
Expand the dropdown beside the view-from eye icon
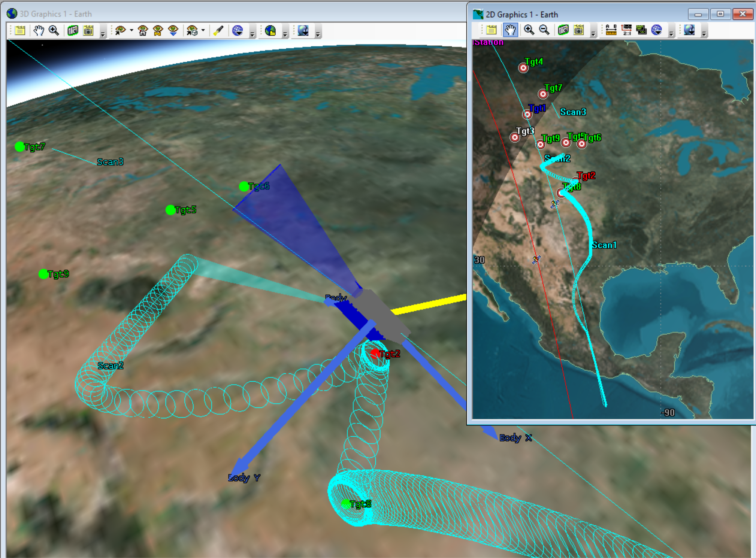point(131,31)
